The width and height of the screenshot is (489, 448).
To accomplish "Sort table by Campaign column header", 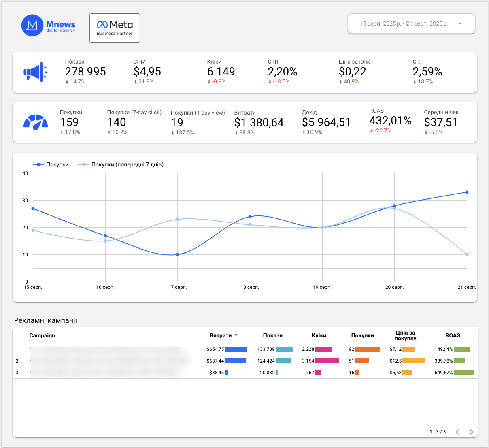I will (42, 335).
